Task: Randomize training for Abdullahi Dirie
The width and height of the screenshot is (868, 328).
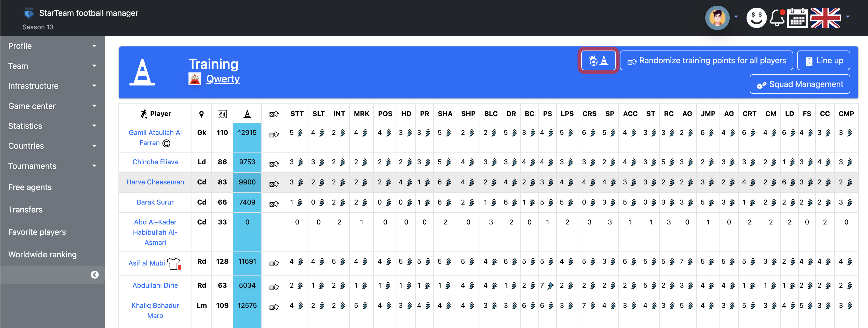Action: pyautogui.click(x=274, y=287)
